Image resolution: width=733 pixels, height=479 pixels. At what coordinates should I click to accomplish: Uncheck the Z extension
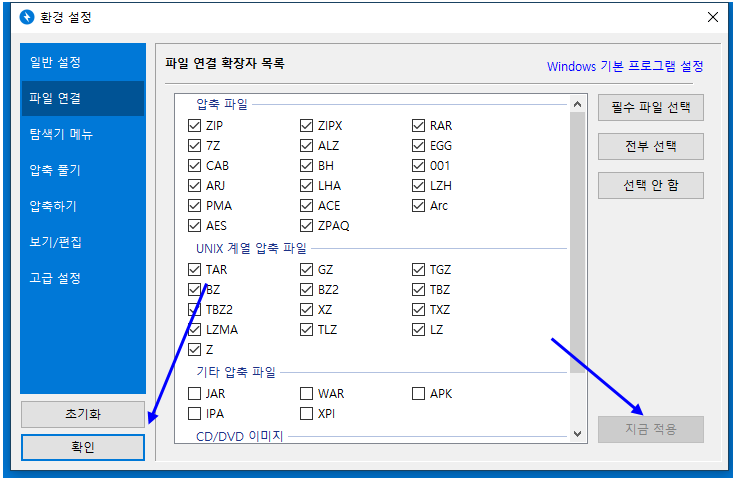[194, 350]
